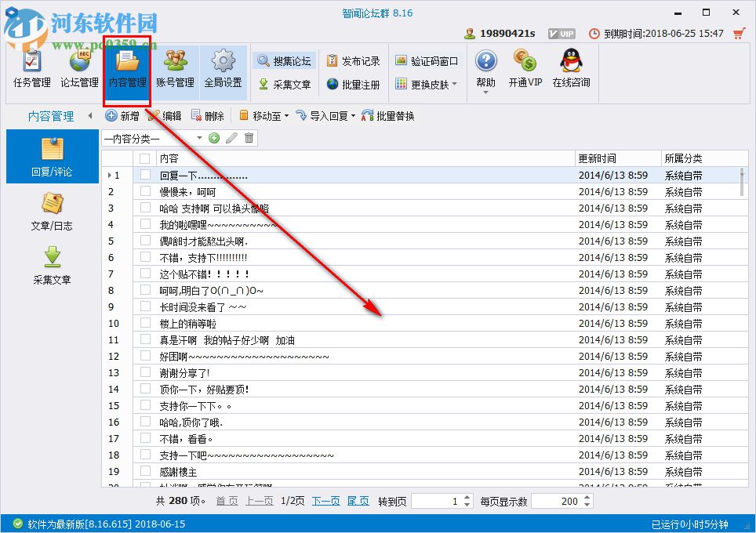Select the 内容 column header checkbox
The height and width of the screenshot is (533, 756).
[144, 158]
